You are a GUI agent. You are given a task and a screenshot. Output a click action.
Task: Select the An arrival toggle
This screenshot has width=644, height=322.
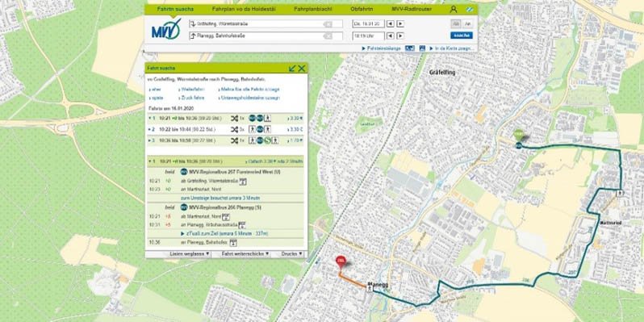467,24
